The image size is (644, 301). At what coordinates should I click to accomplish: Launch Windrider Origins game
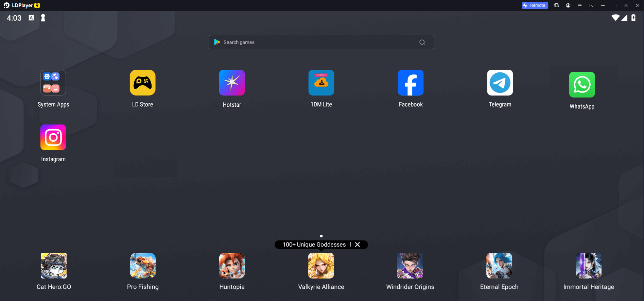(410, 266)
